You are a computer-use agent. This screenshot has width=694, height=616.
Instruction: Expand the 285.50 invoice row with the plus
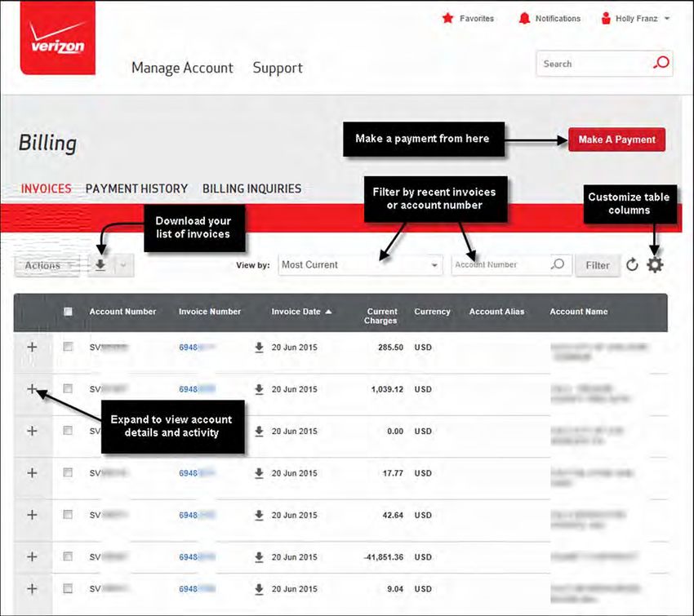coord(32,347)
